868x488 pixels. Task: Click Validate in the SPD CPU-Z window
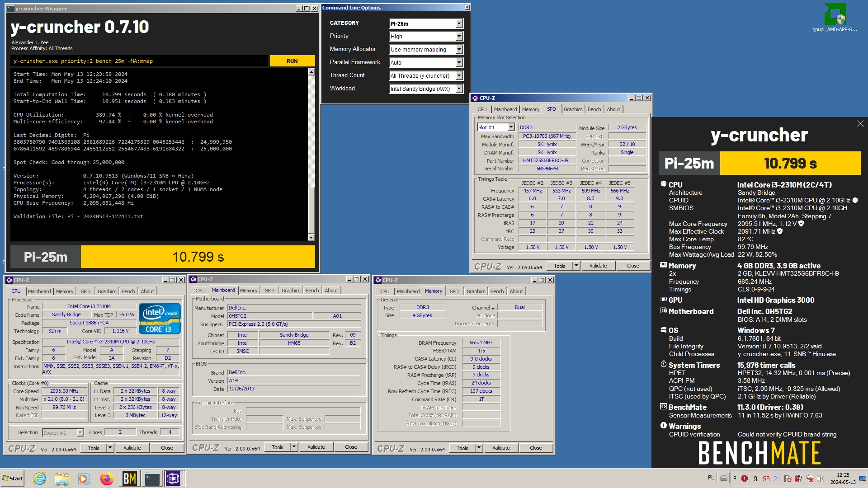(x=598, y=266)
